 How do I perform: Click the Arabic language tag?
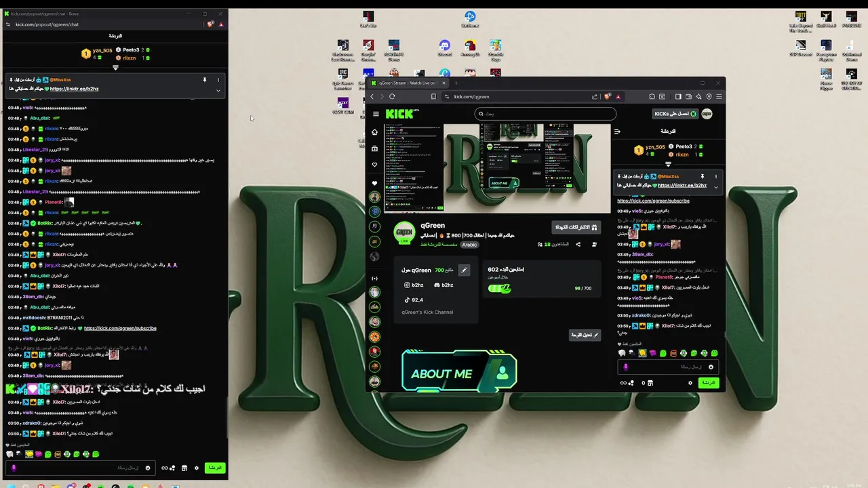coord(469,245)
